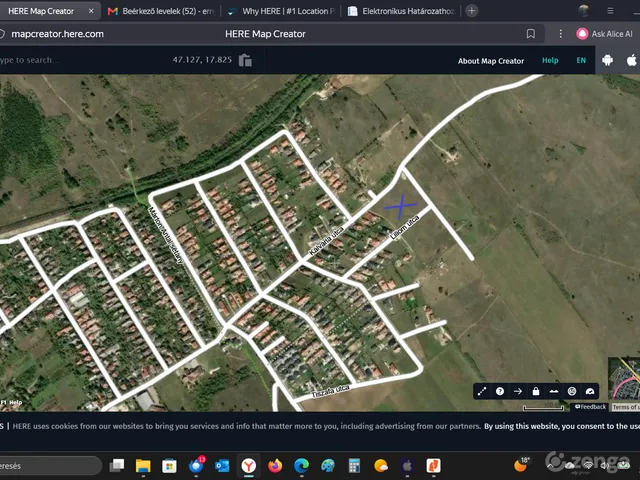Click the Yandex Browser taskbar icon
This screenshot has width=640, height=480.
point(249,466)
